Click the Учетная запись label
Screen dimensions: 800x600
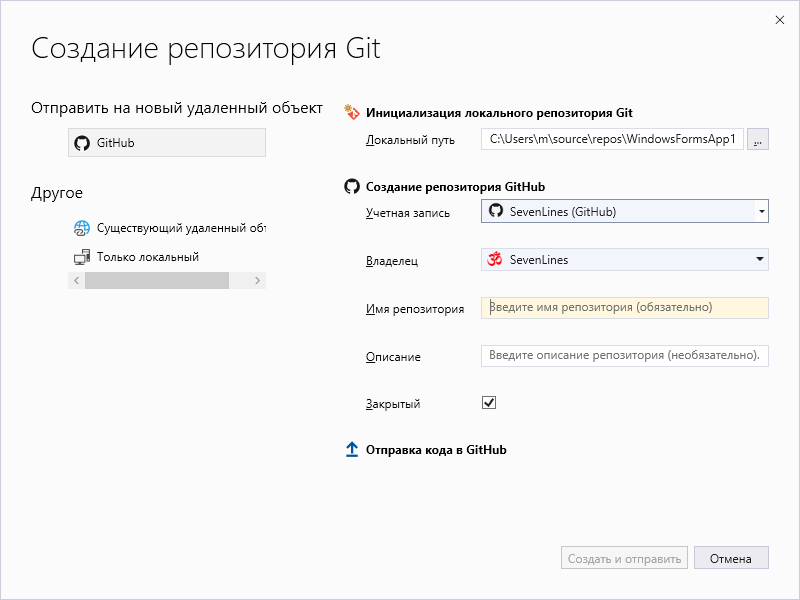coord(408,213)
